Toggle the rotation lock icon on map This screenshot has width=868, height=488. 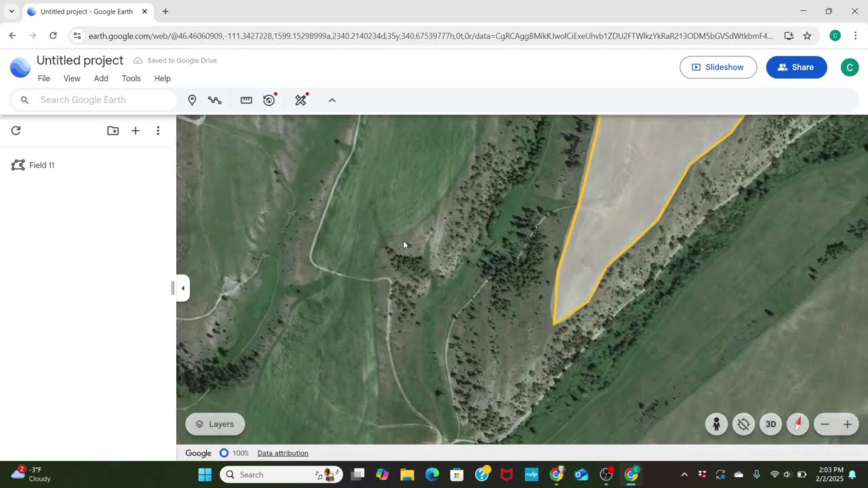coord(743,424)
